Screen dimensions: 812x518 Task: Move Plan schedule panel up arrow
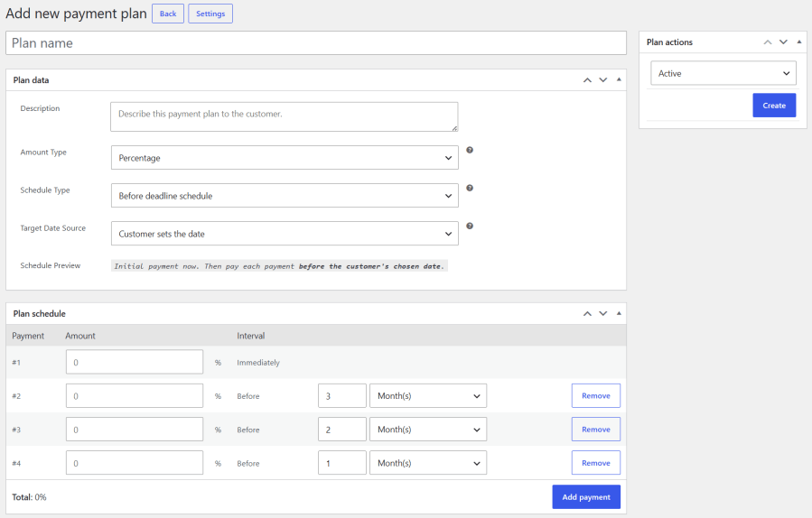coord(587,313)
